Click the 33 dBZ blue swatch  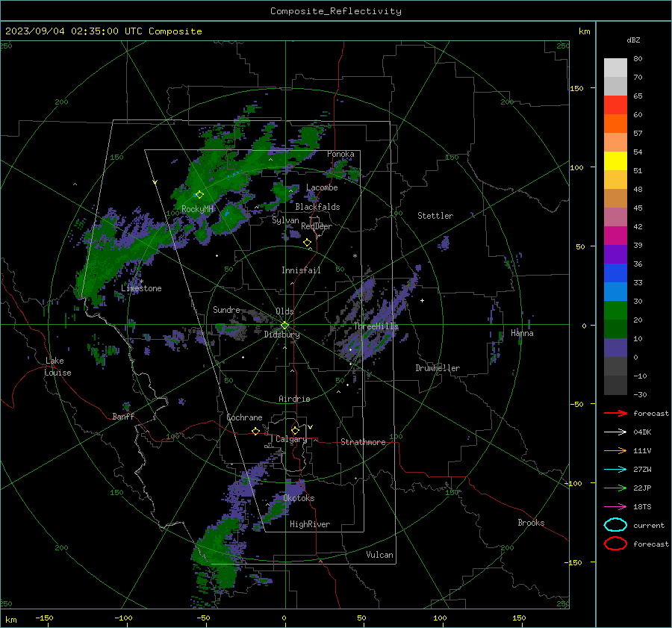[x=615, y=273]
